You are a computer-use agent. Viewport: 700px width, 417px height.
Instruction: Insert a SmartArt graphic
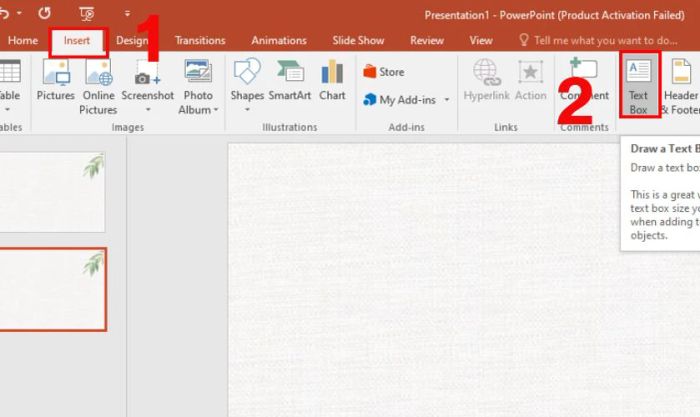tap(289, 79)
